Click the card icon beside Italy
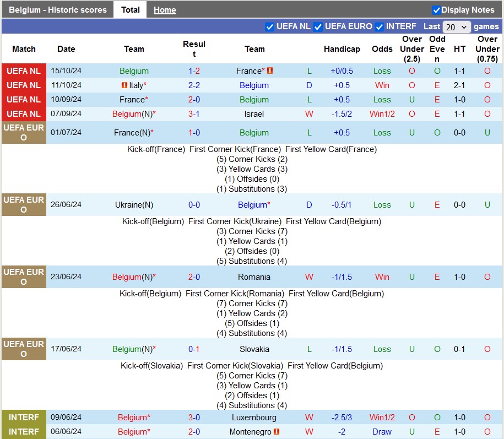This screenshot has height=439, width=504. click(x=124, y=85)
